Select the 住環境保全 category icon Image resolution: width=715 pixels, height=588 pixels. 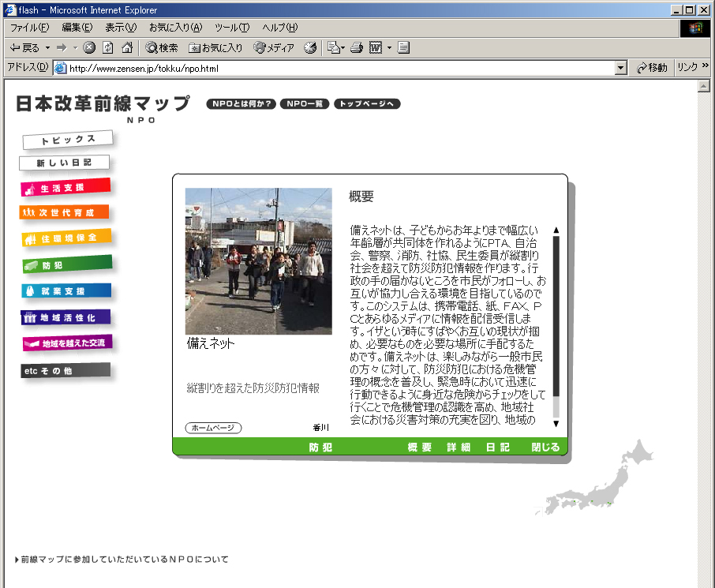point(65,238)
